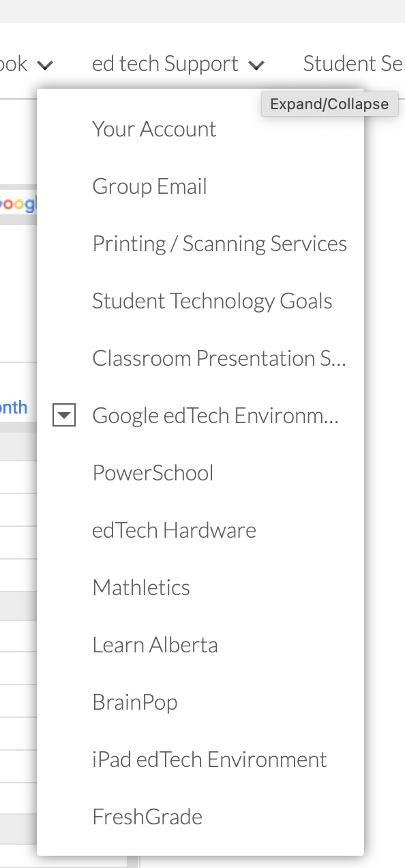Open the Learn Alberta link
This screenshot has width=405, height=868.
click(x=155, y=645)
